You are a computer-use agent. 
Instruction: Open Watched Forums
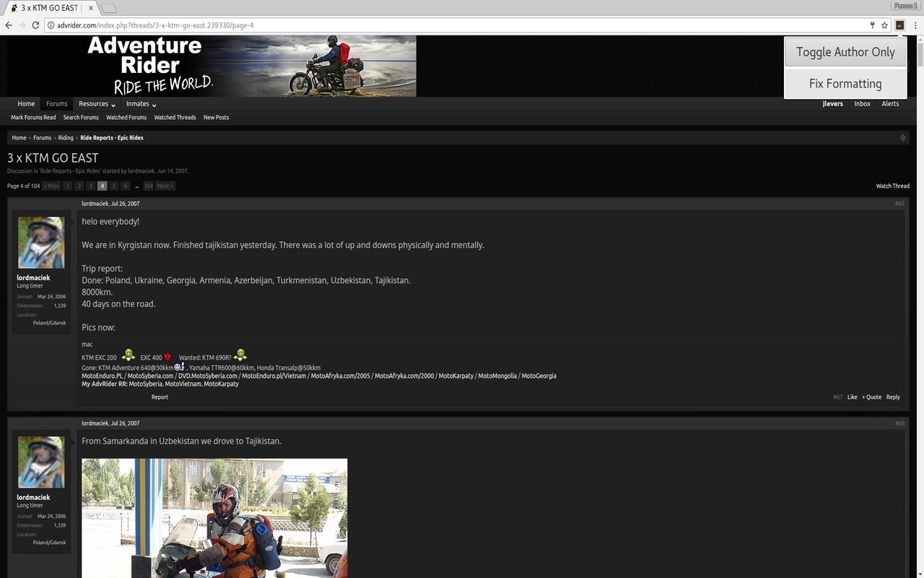[x=126, y=118]
